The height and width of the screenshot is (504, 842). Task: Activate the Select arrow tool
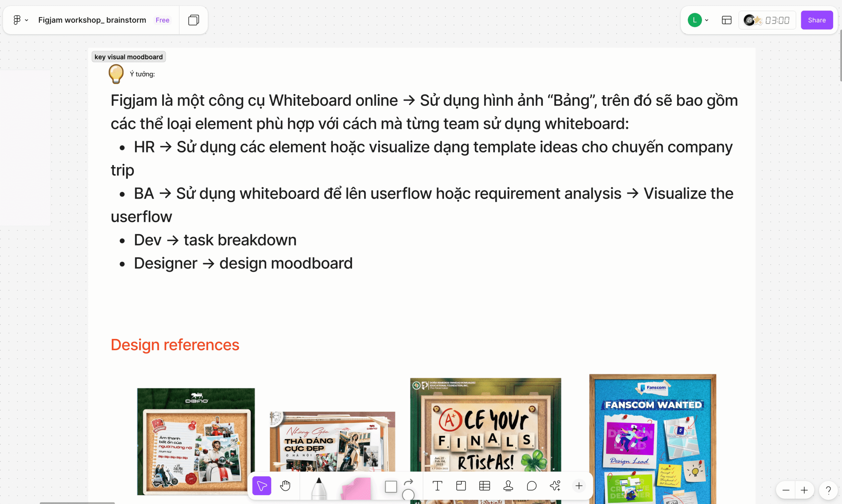pyautogui.click(x=261, y=486)
